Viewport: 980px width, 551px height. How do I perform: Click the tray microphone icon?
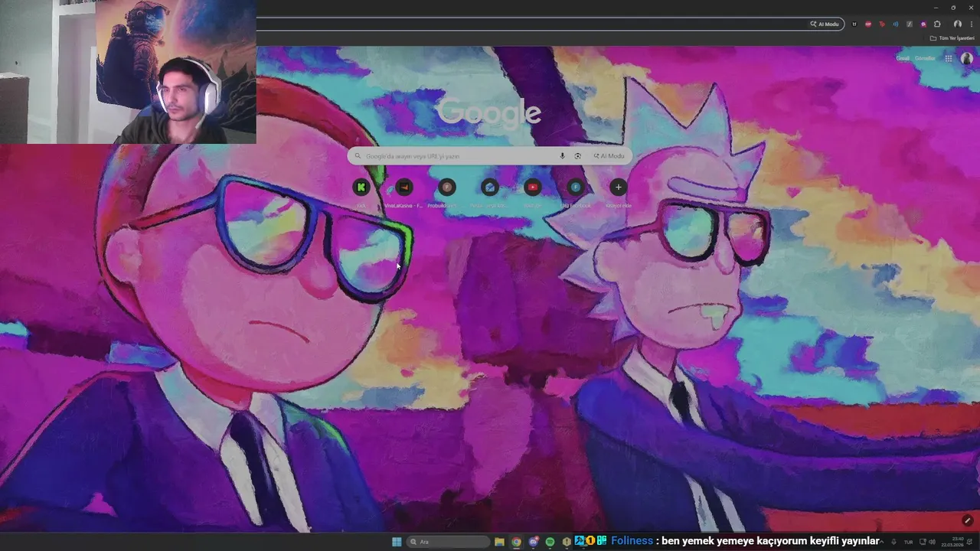tap(893, 542)
